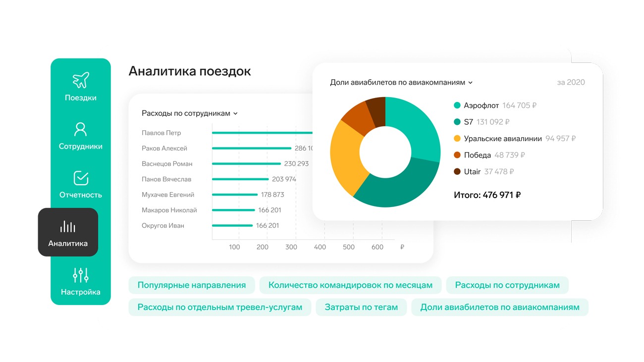Click the Аэрофлот legend color dot
This screenshot has height=362, width=644.
[x=457, y=105]
